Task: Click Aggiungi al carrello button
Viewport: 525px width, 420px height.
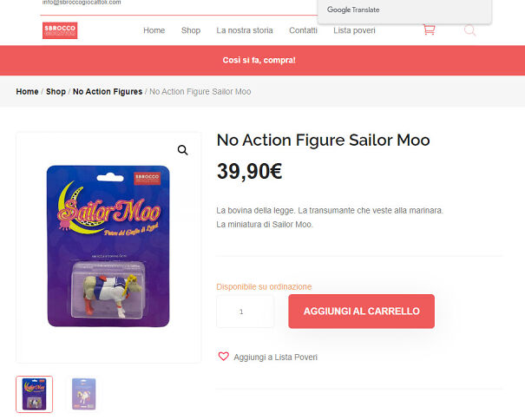Action: coord(361,312)
